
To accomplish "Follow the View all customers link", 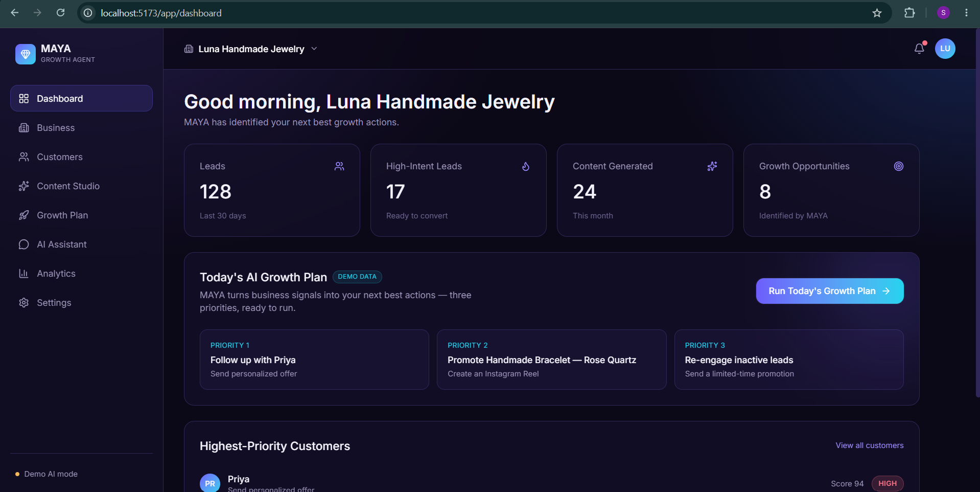I will point(870,445).
